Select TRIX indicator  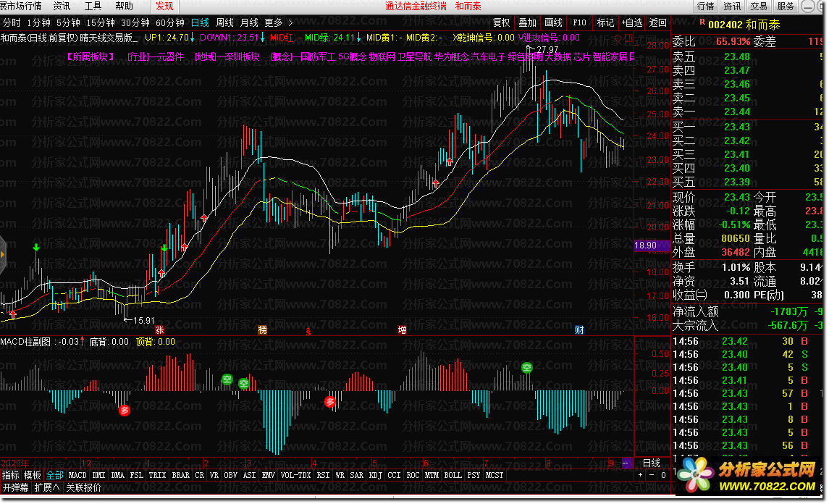tap(157, 476)
